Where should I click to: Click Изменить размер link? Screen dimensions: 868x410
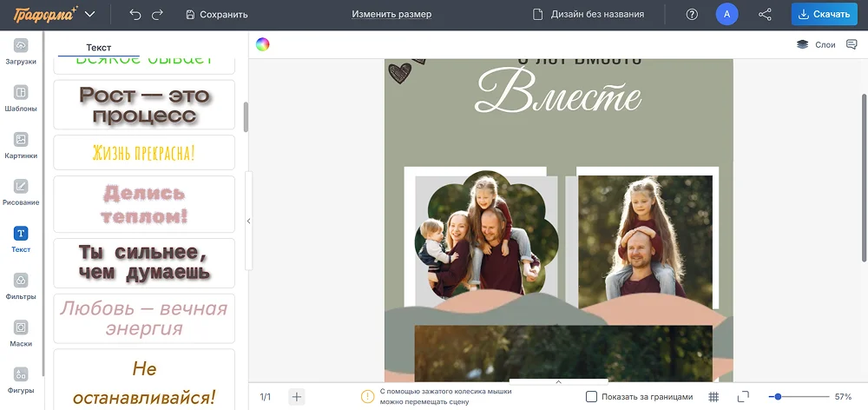pos(391,15)
